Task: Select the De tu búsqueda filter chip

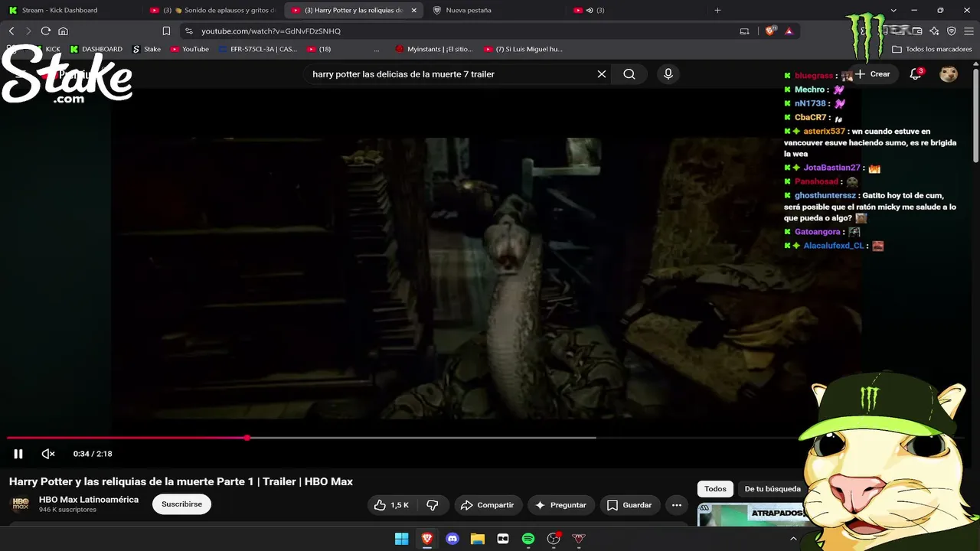Action: pos(773,489)
